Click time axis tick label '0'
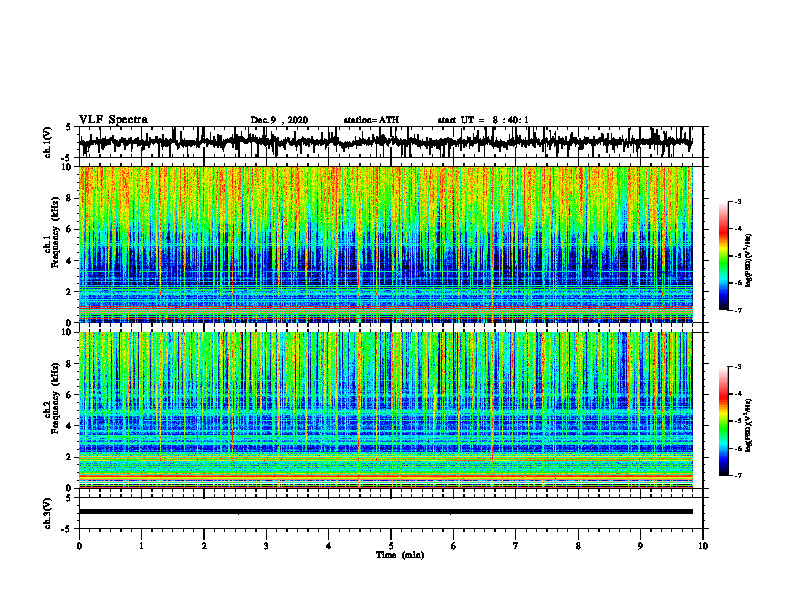792x612 pixels. [79, 546]
